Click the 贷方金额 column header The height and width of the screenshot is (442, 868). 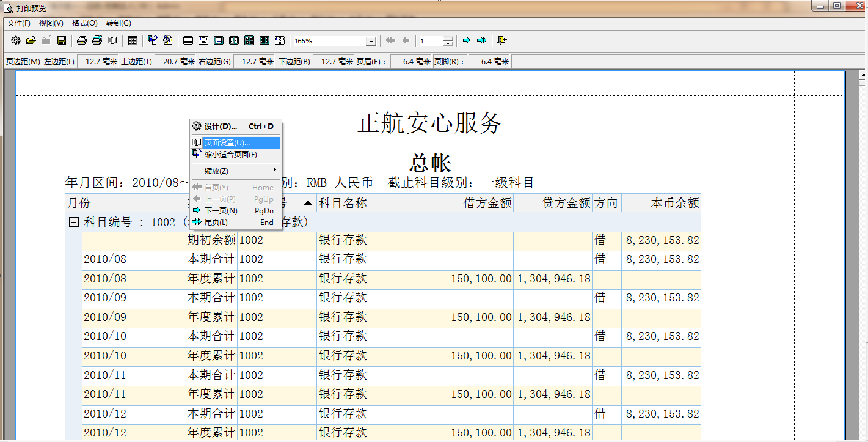click(553, 203)
